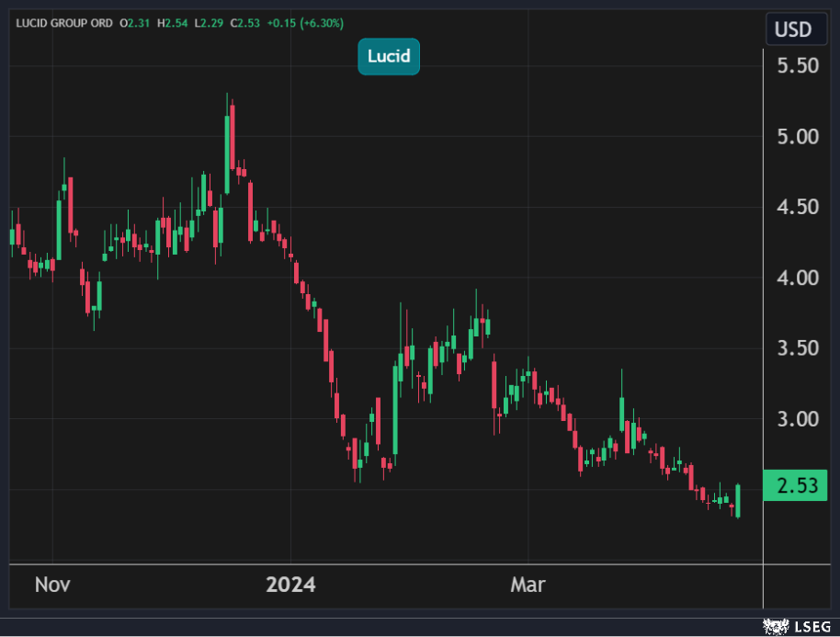
Task: Click the high value H2.54
Action: pos(172,23)
